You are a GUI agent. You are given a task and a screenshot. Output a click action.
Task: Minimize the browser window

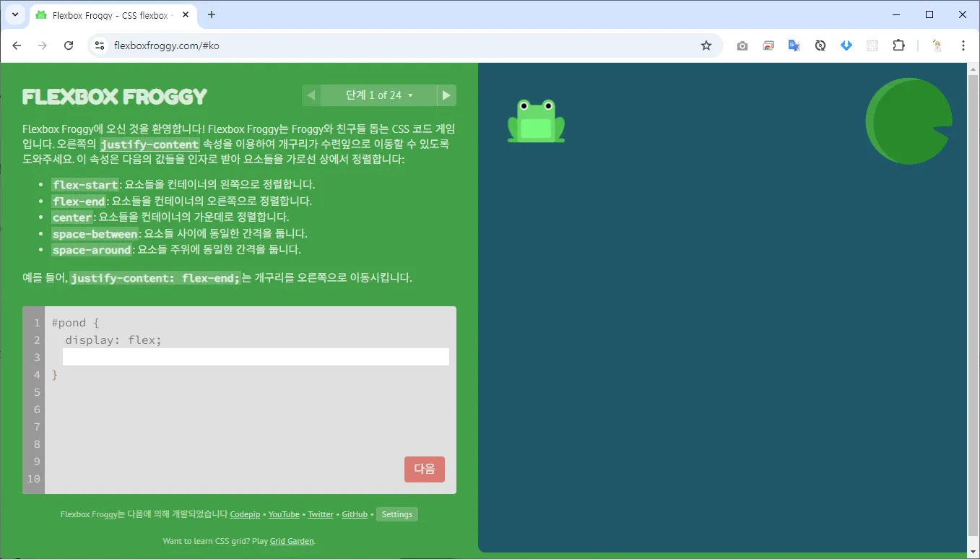[897, 14]
